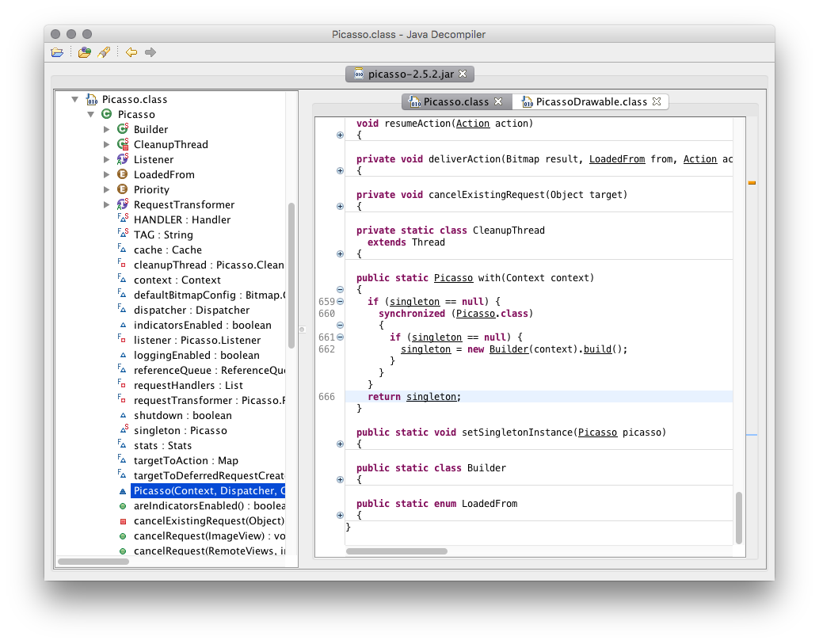This screenshot has height=644, width=819.
Task: Click the jar icon on the picasso-2.5.2.jar tab
Action: (x=357, y=74)
